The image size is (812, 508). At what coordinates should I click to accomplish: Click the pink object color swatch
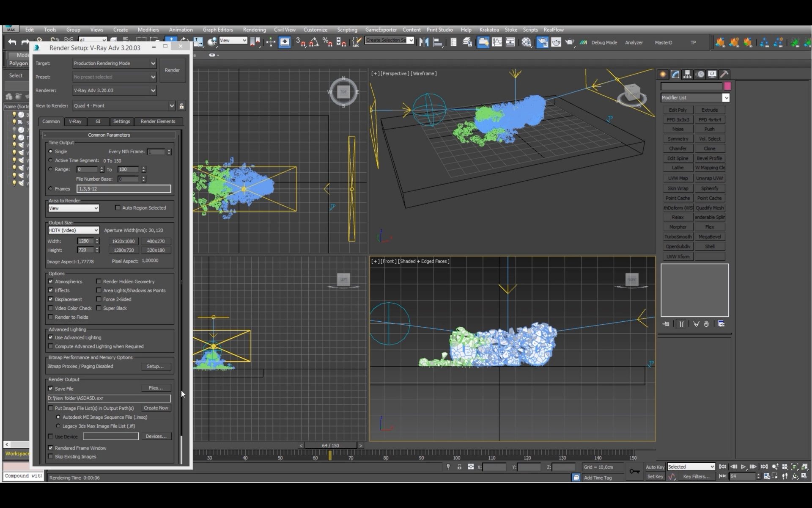point(727,86)
